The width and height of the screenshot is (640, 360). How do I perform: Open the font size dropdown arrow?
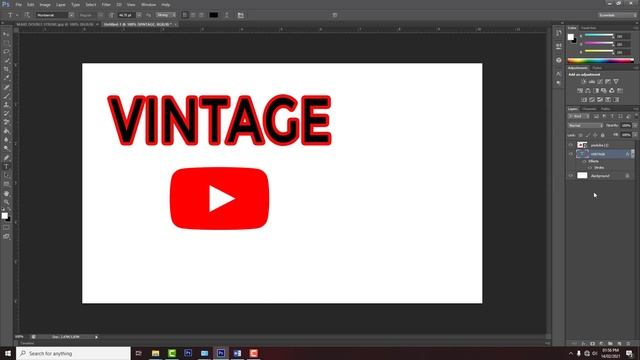tap(139, 15)
